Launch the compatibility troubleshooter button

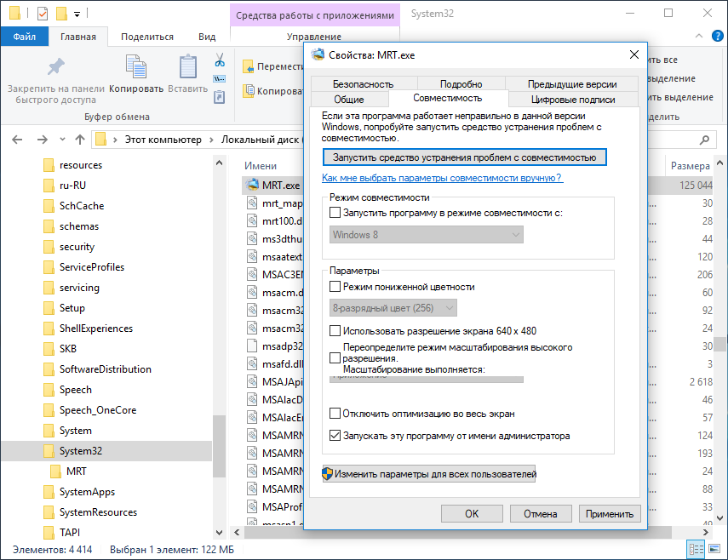pyautogui.click(x=464, y=157)
